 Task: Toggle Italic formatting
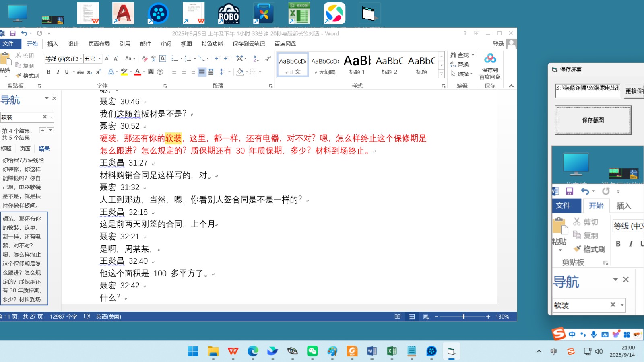pos(58,72)
